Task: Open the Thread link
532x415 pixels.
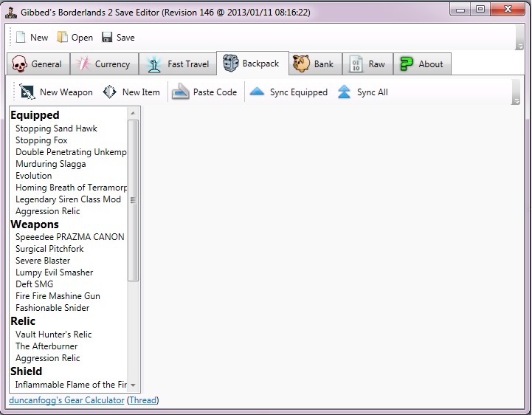Action: [143, 400]
